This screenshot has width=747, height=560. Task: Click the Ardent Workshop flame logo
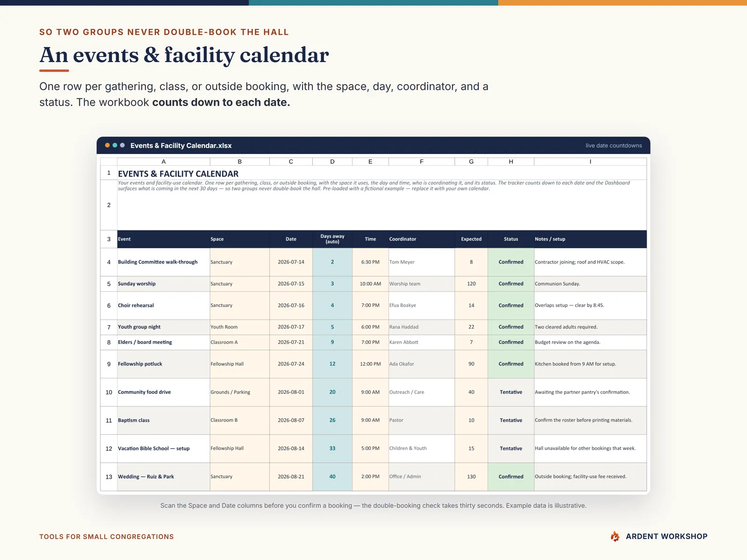615,536
